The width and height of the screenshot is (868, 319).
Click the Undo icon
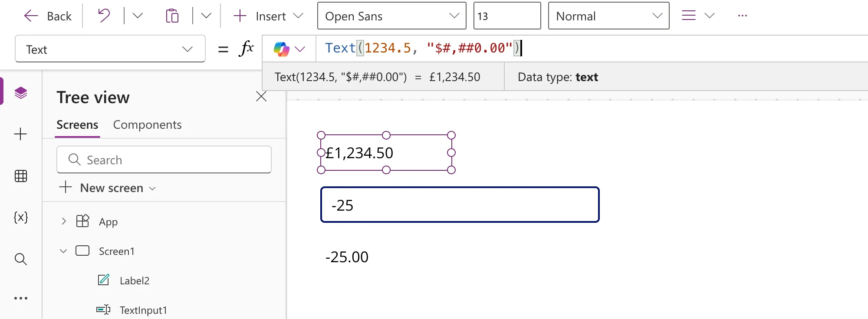pos(104,16)
